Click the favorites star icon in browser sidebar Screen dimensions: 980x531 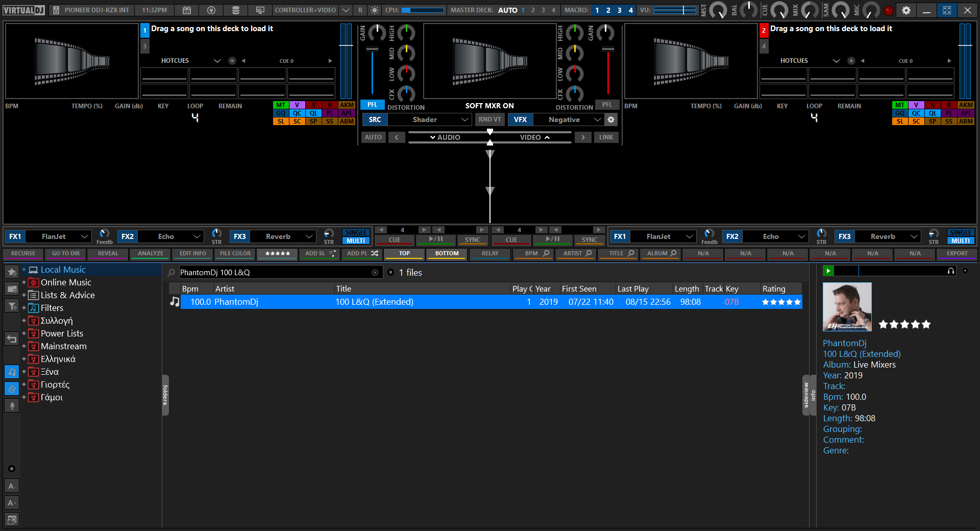pyautogui.click(x=12, y=272)
